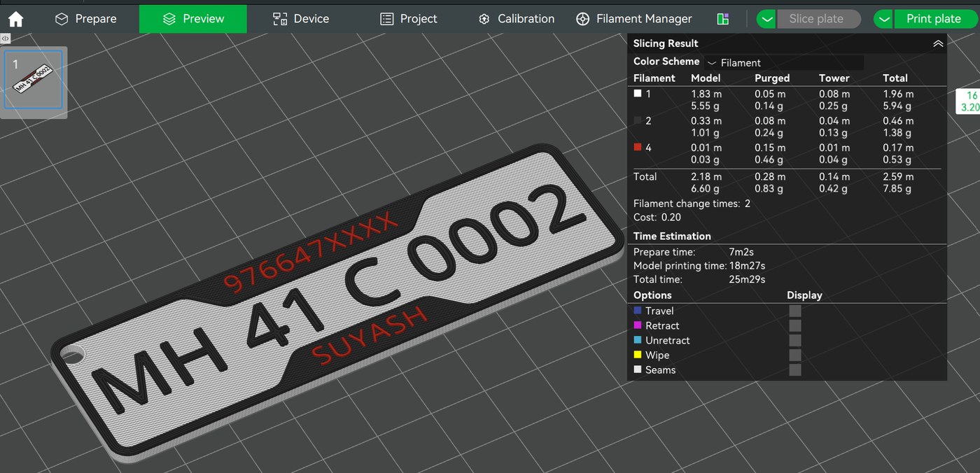Click the 'Travel' option label
Screen dimensions: 980x473
(659, 311)
